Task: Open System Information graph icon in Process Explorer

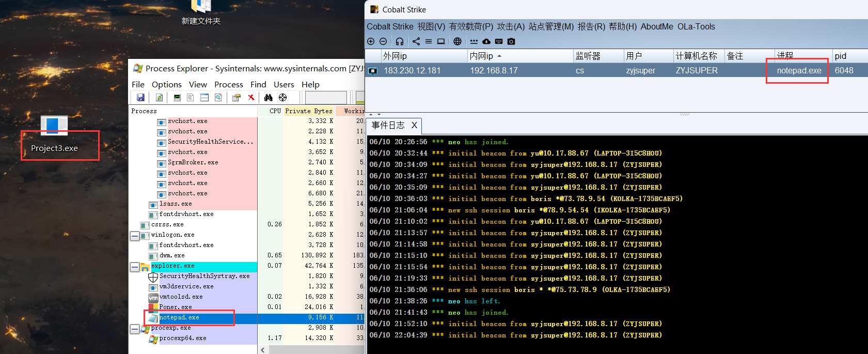Action: coord(177,97)
